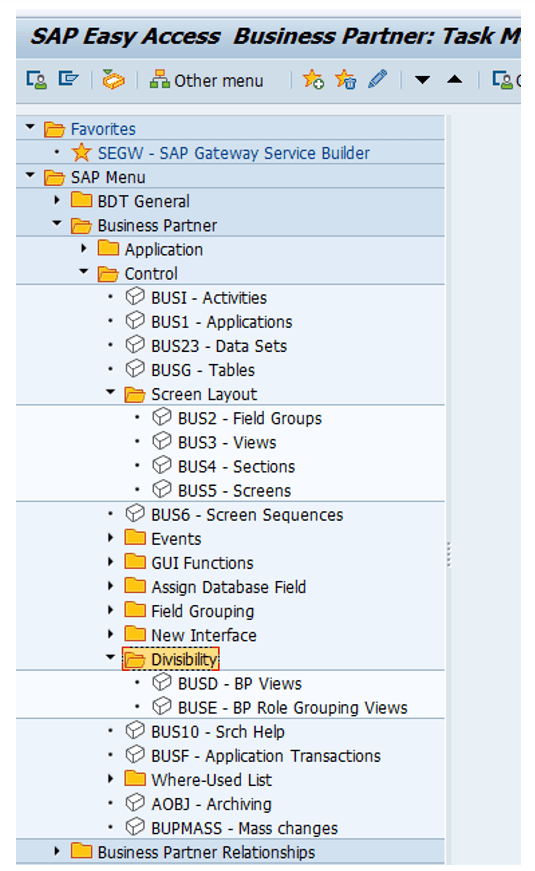
Task: Click Change Favorites pencil icon
Action: click(x=377, y=79)
